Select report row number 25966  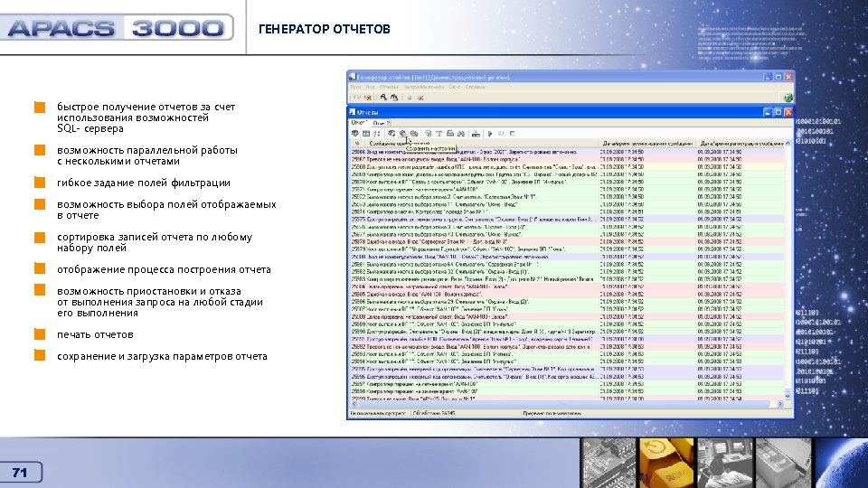point(567,152)
